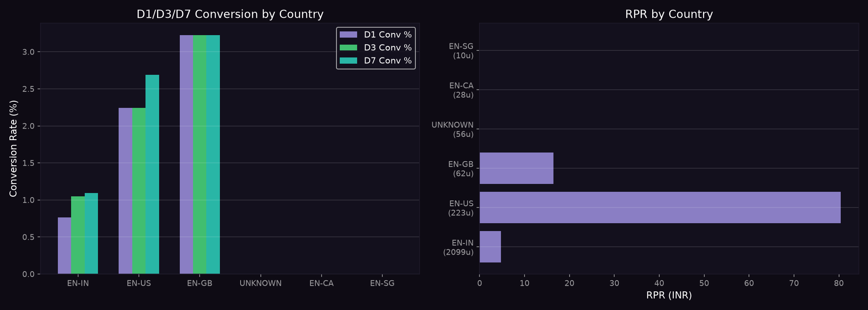Click the EN-US D7 conversion teal bar
This screenshot has height=310, width=868.
152,174
